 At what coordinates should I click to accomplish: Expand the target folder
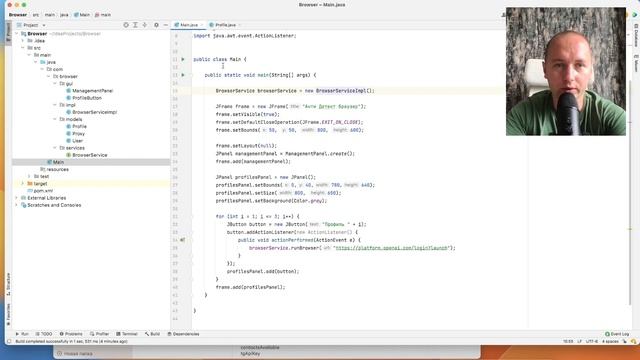23,184
